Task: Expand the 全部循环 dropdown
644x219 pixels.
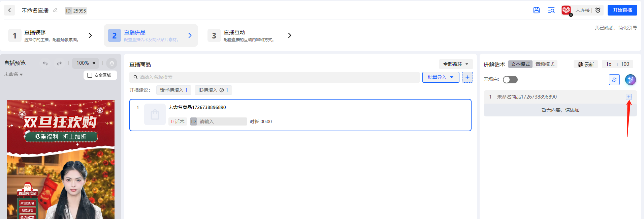Action: pos(456,64)
